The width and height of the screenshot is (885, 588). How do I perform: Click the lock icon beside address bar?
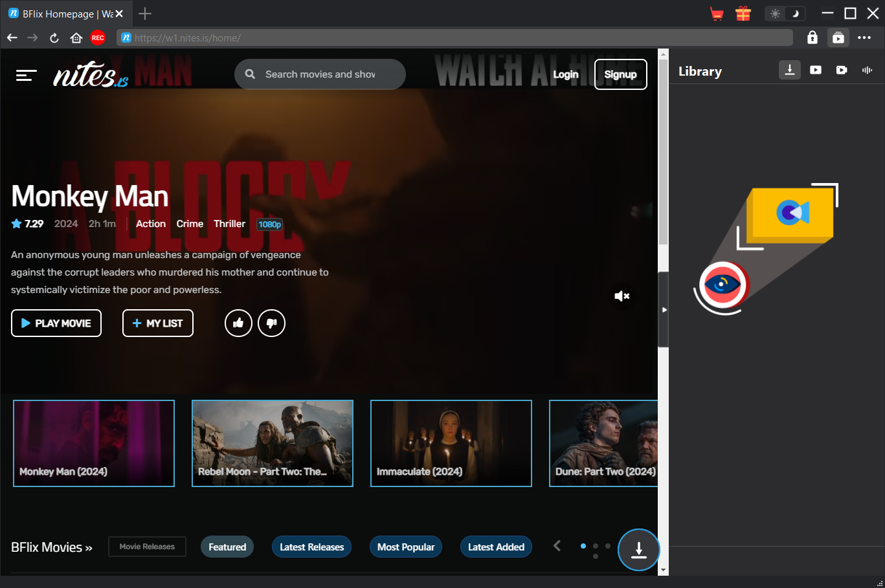point(812,38)
